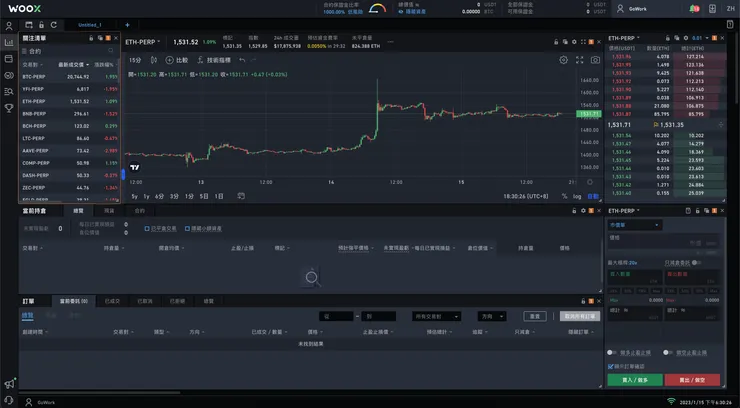The image size is (740, 408).
Task: Open the headset support icon at bottom left
Action: [x=8, y=400]
